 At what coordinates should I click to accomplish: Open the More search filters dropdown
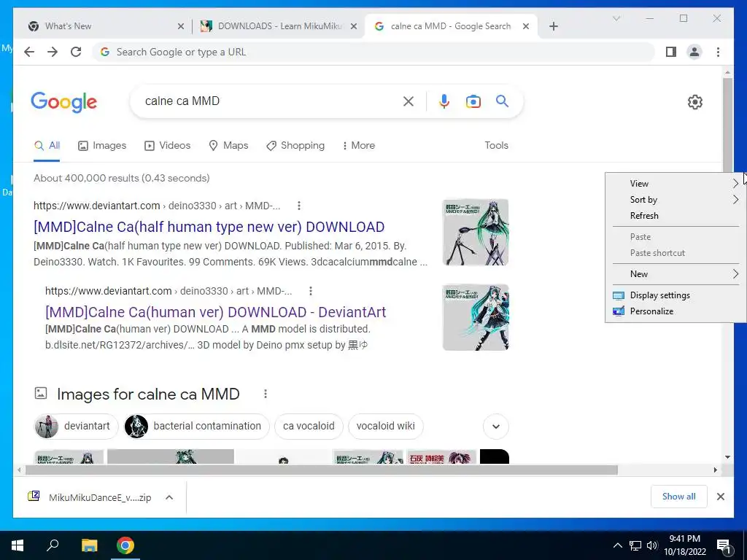(x=359, y=145)
